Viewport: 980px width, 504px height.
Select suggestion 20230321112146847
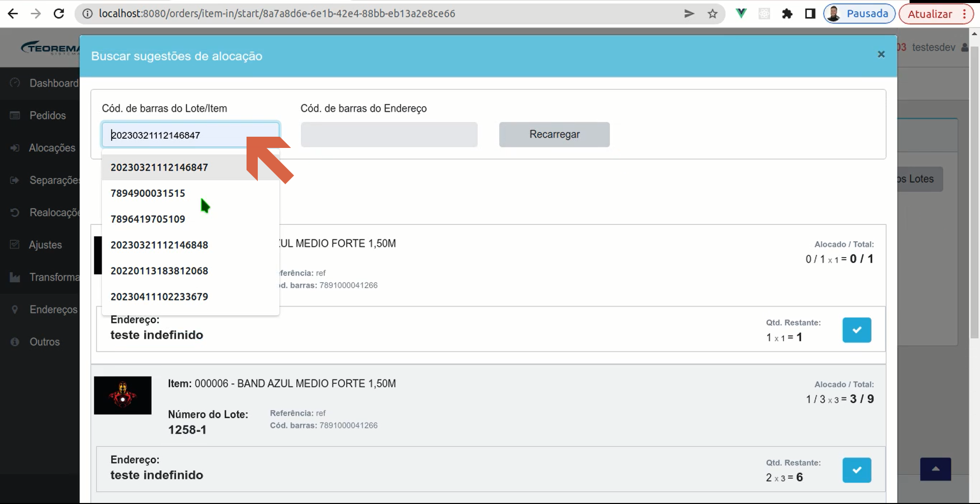tap(190, 167)
